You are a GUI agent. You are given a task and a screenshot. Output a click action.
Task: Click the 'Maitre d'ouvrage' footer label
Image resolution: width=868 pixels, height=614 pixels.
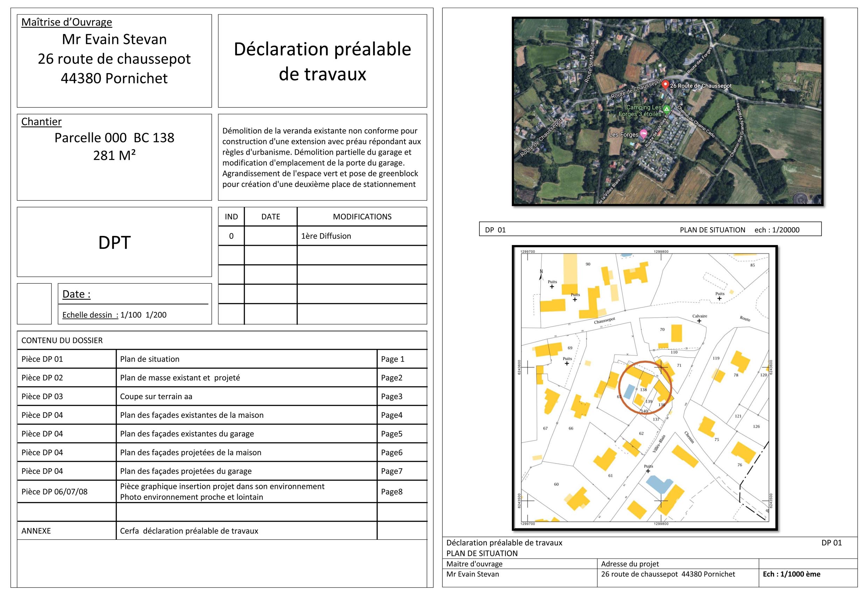[474, 564]
